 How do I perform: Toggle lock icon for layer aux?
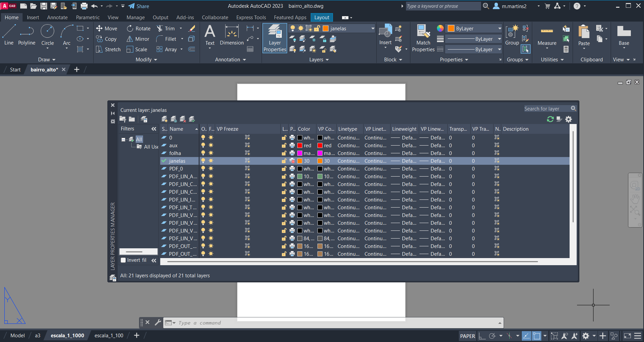pyautogui.click(x=284, y=145)
